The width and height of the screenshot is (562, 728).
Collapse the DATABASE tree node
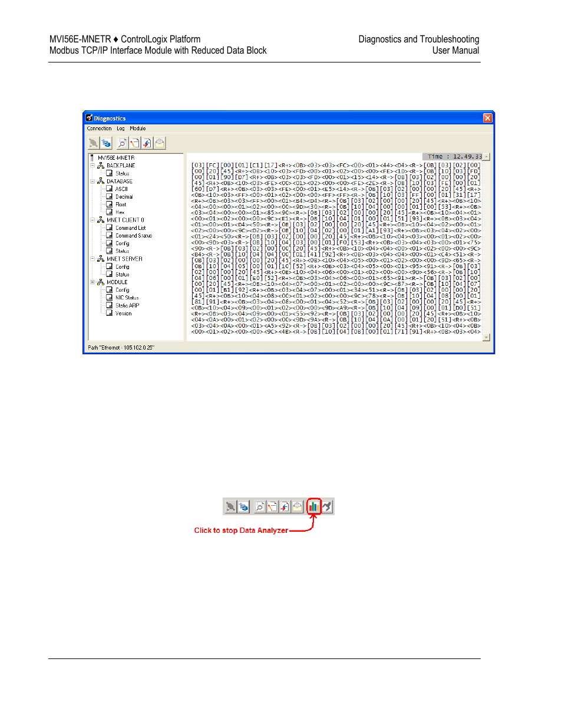click(92, 181)
